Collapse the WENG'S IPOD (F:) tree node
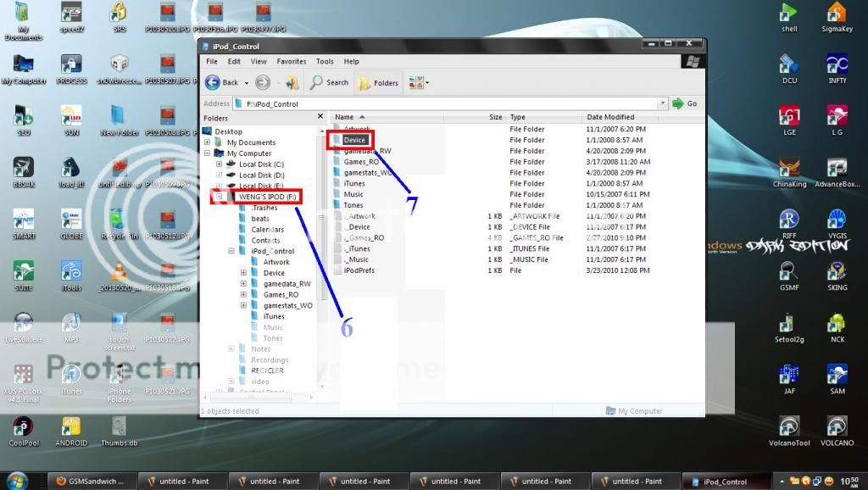The height and width of the screenshot is (490, 868). [x=220, y=197]
